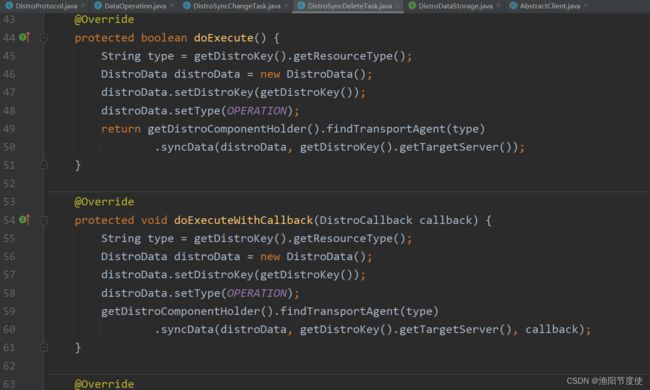
Task: Click the new keyword on line 56
Action: click(x=270, y=257)
